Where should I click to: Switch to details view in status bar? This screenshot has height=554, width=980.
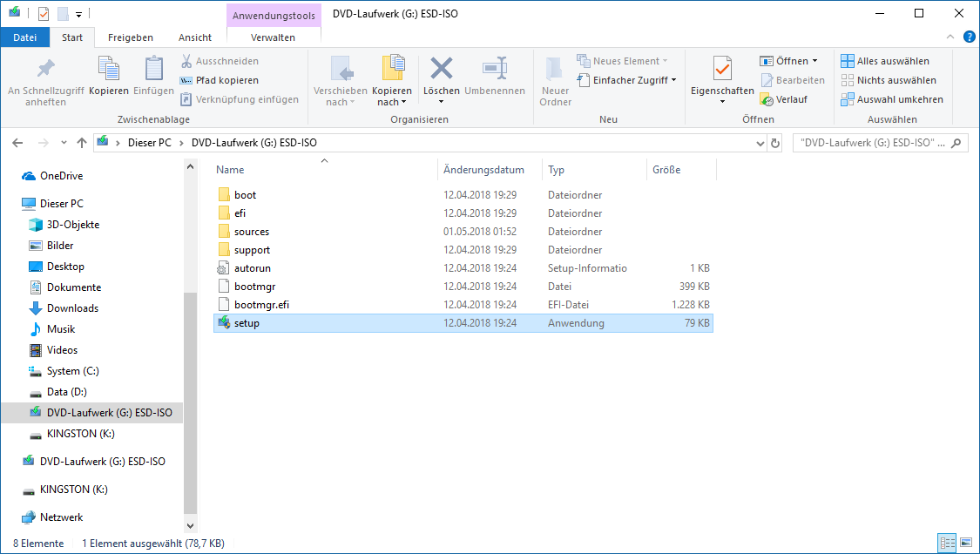click(948, 543)
